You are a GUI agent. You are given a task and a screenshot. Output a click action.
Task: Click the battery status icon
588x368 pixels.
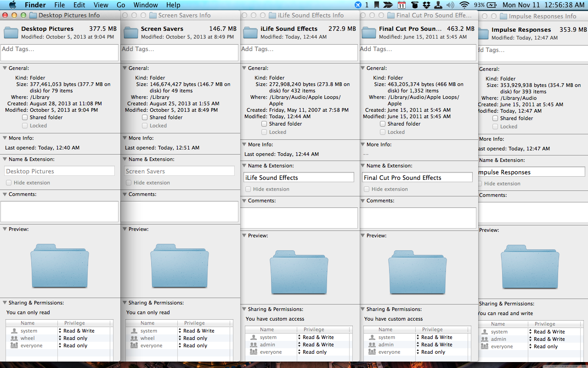pyautogui.click(x=492, y=5)
